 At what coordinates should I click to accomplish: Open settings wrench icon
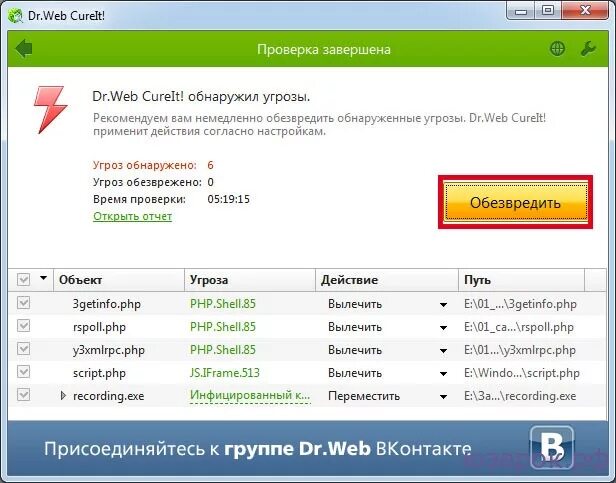click(x=588, y=49)
